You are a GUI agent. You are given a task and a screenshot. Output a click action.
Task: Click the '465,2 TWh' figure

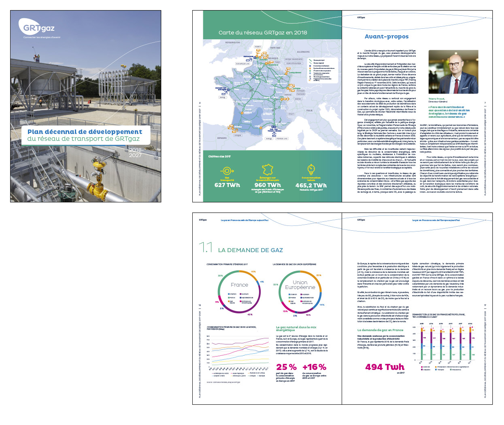(311, 185)
